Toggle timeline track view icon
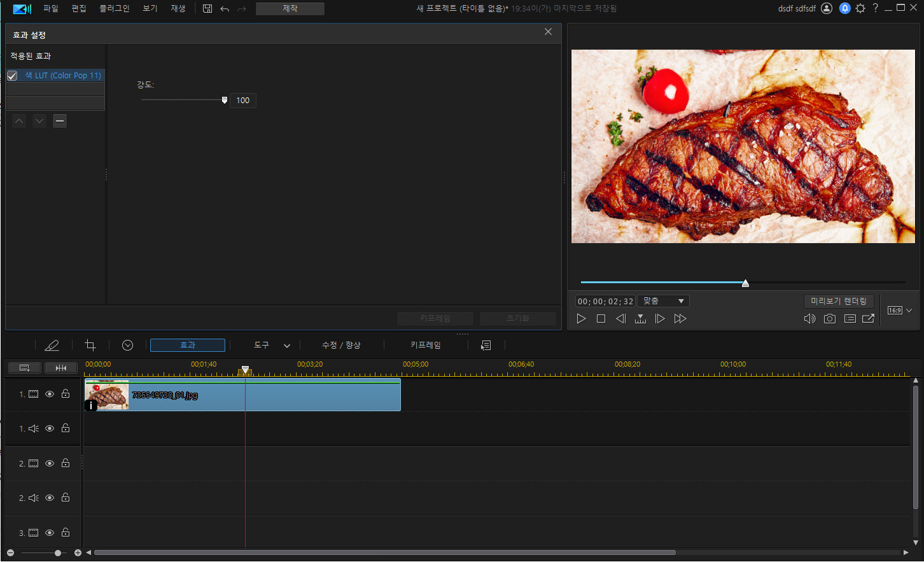 [x=24, y=368]
